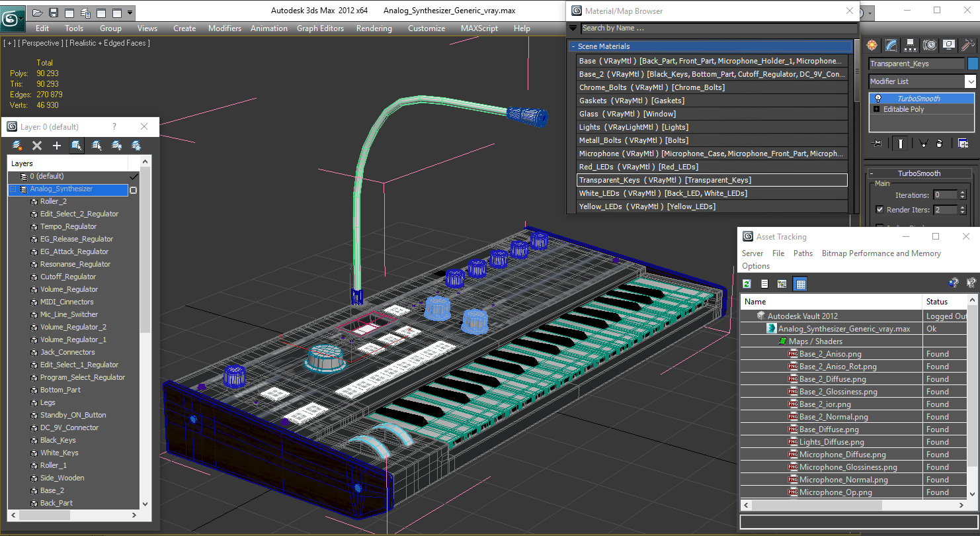Remove modifier from stack with trash icon
980x536 pixels.
pyautogui.click(x=940, y=143)
